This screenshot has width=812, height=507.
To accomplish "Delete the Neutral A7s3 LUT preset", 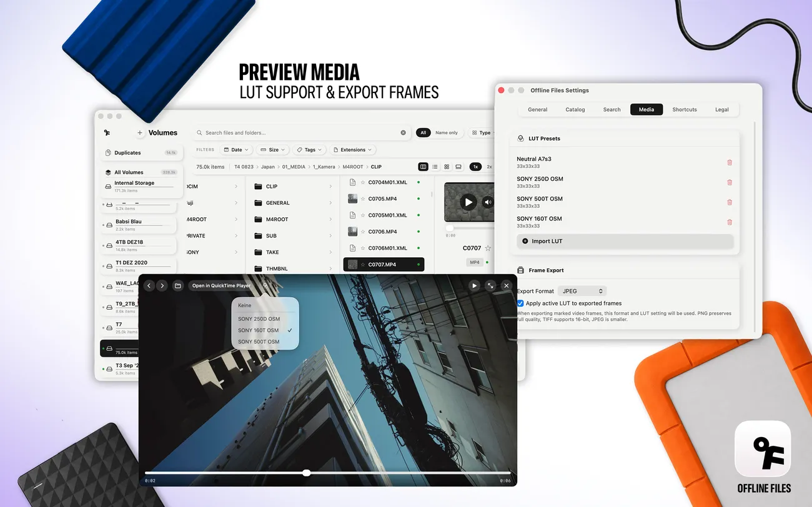I will pyautogui.click(x=730, y=162).
